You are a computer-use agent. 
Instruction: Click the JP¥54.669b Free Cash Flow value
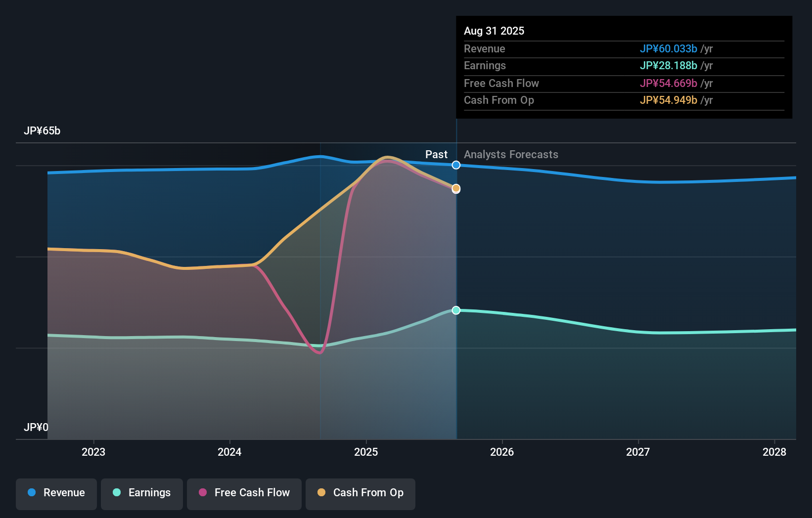tap(668, 83)
